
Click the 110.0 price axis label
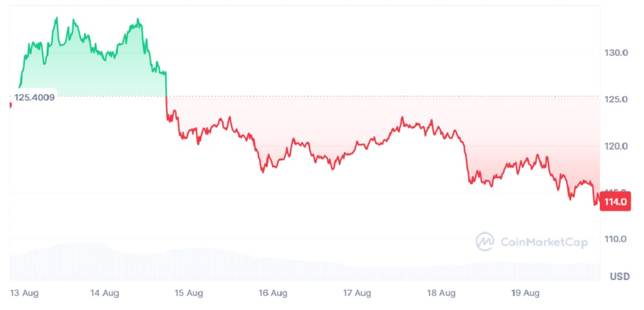pyautogui.click(x=615, y=239)
